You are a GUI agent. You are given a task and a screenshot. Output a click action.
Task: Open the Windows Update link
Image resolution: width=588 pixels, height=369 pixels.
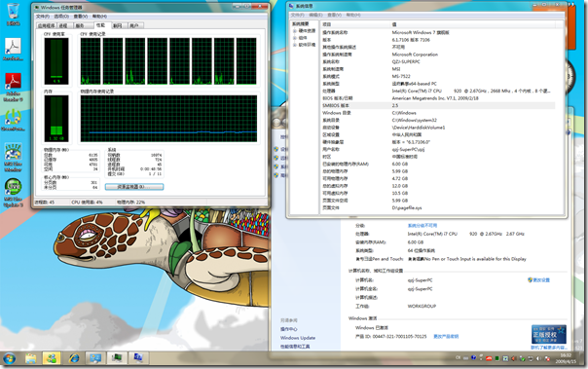click(x=298, y=338)
